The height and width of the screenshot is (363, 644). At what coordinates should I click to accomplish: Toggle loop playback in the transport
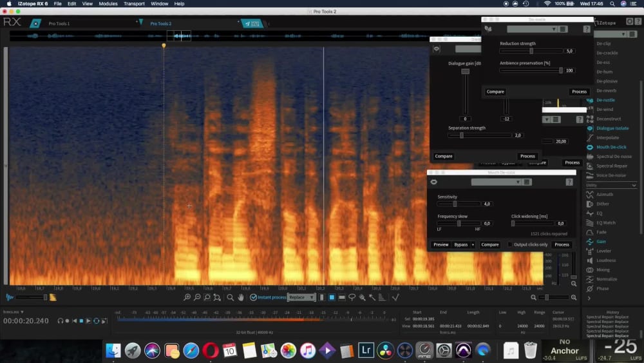point(97,320)
